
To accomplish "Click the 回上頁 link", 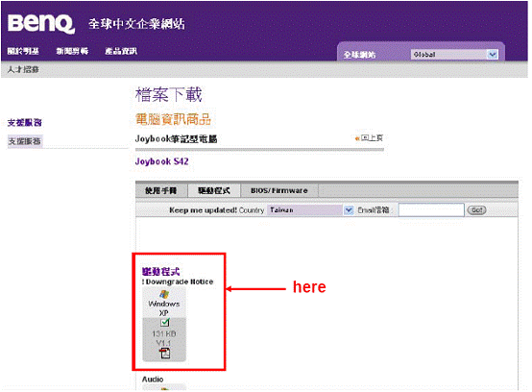I will (x=372, y=137).
